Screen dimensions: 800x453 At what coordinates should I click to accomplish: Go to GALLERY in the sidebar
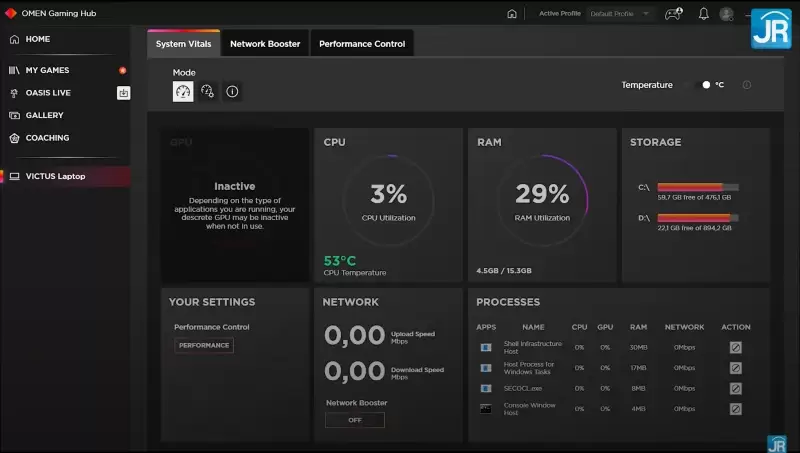pyautogui.click(x=44, y=115)
